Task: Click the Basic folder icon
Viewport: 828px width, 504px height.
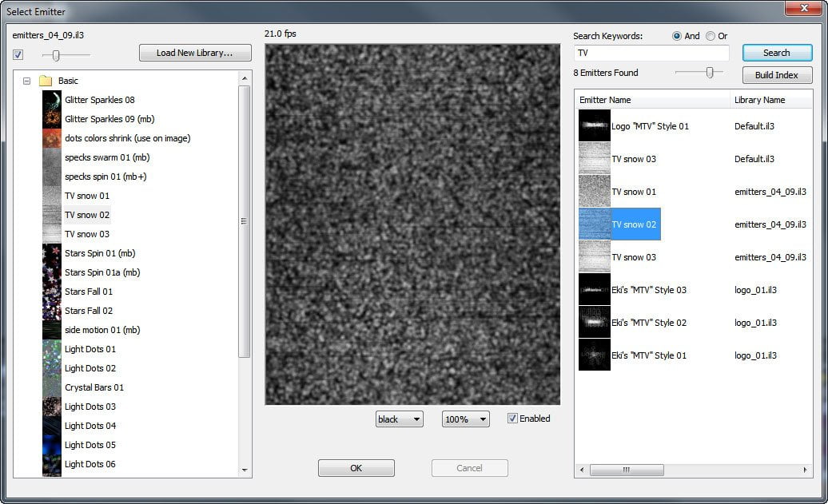Action: (x=46, y=81)
